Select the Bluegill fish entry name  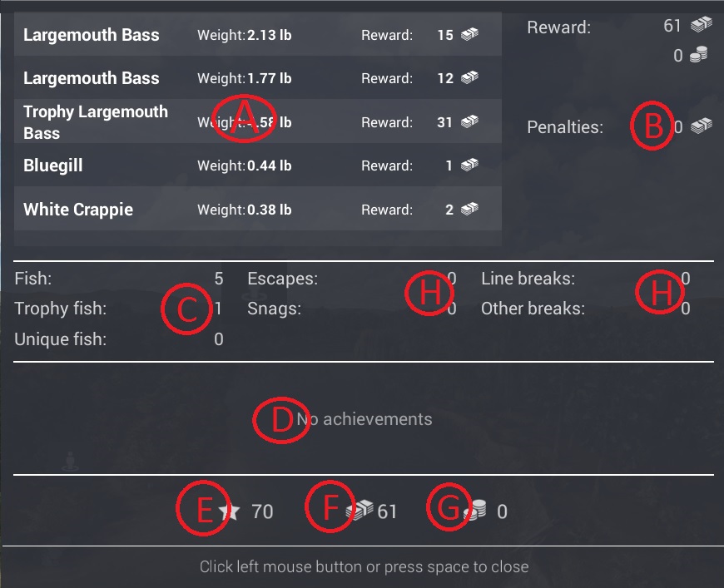pos(53,166)
